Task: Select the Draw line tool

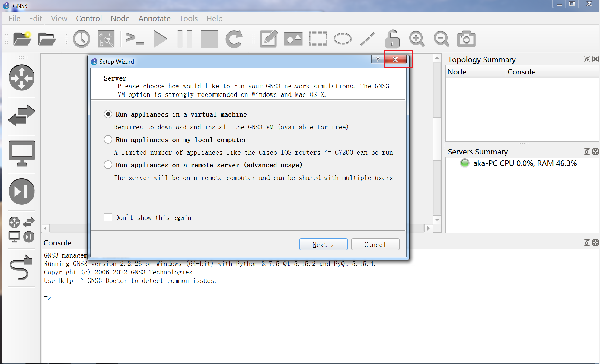Action: click(368, 39)
